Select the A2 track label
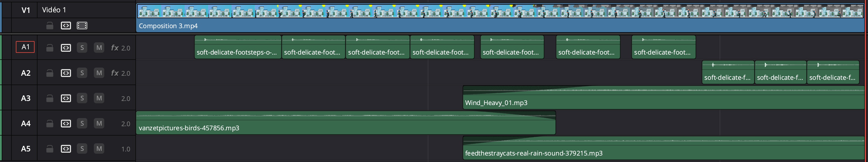This screenshot has width=868, height=162. (25, 73)
